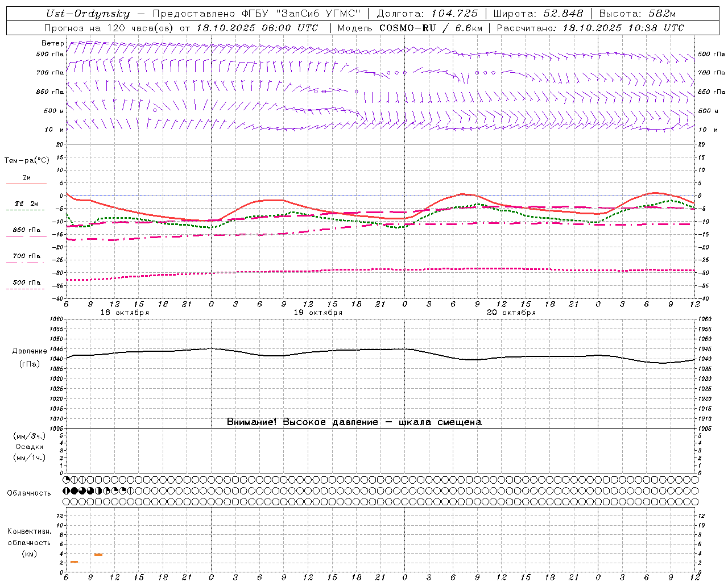Click the '500 м' label on left wind axis
This screenshot has width=728, height=582.
coord(54,111)
